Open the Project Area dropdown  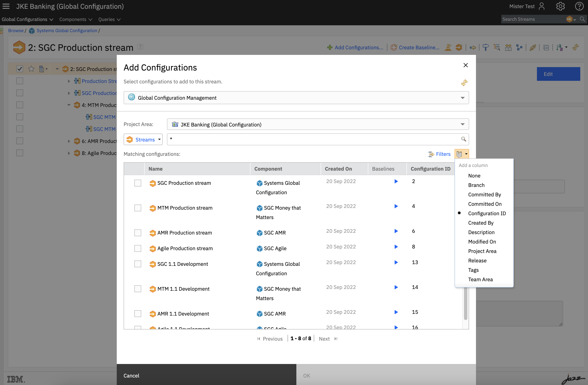pos(462,124)
